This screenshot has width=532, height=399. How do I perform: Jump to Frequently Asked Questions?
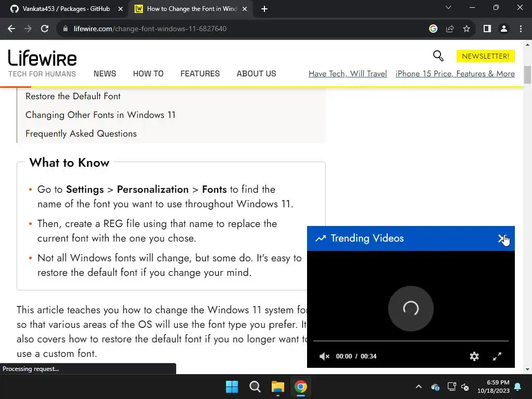[x=81, y=134]
